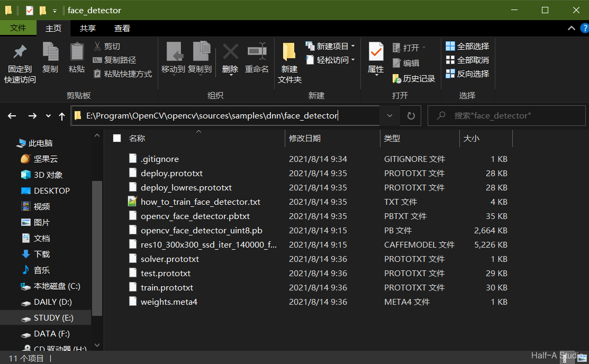
Task: Click the address bar path field
Action: click(225, 116)
